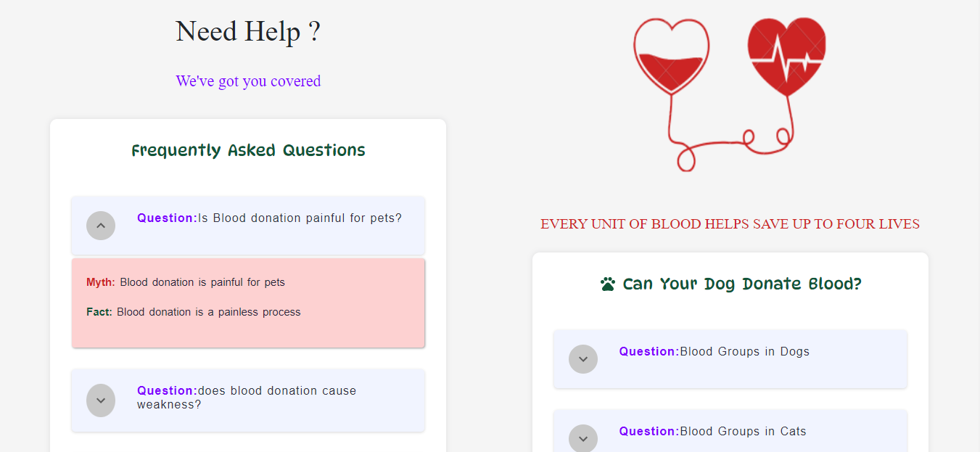980x452 pixels.
Task: Click the four lives slogan text
Action: 730,223
